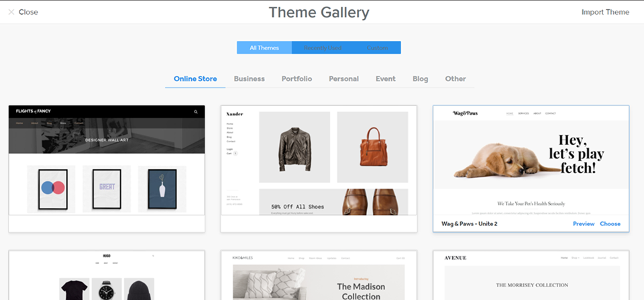
Task: Click the watch image in Hugo preview
Action: pos(107,289)
